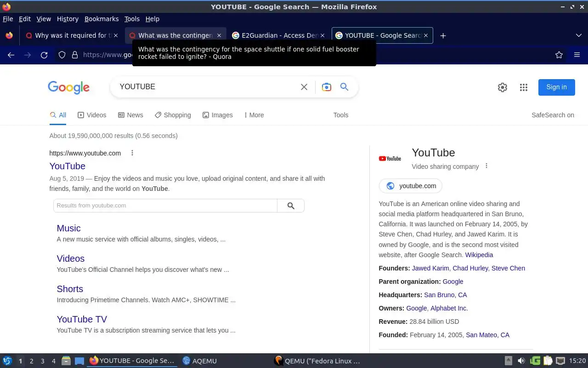Click the youtube.com website chip

411,186
